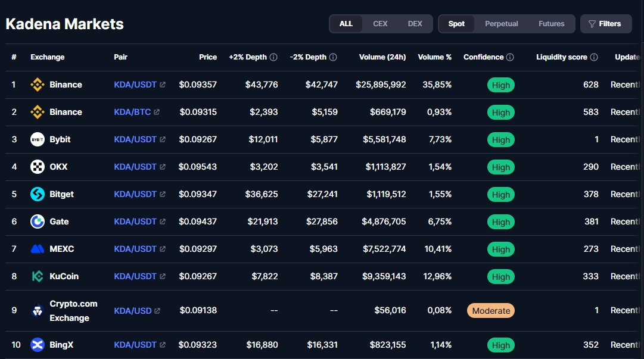Click the Bitget exchange logo
Viewport: 644px width, 359px height.
tap(38, 194)
